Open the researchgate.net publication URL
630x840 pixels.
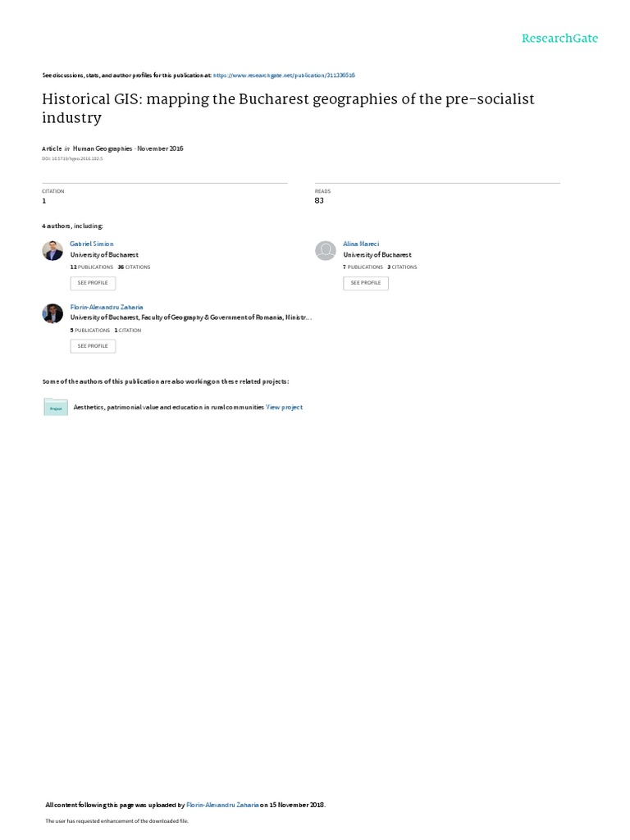(x=284, y=75)
